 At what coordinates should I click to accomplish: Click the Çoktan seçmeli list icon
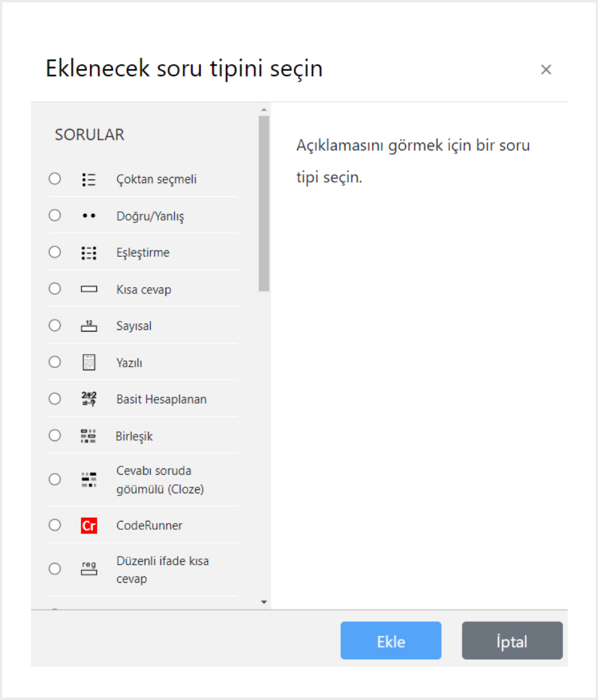click(x=89, y=180)
